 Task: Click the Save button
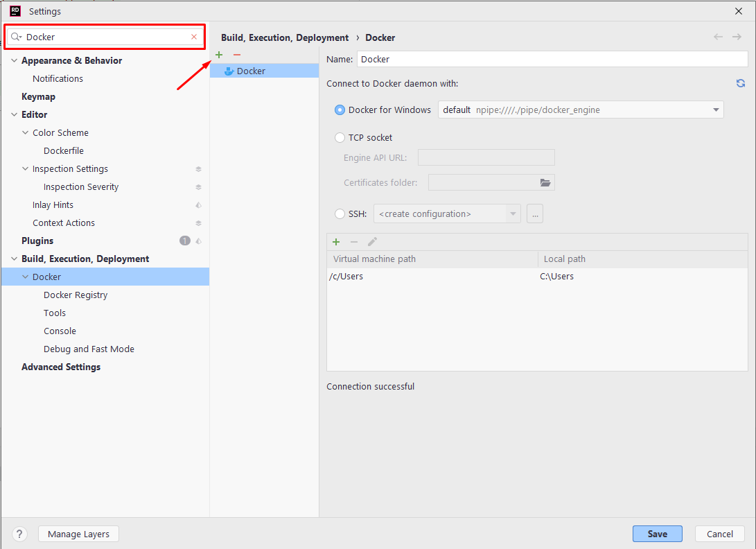pyautogui.click(x=657, y=534)
